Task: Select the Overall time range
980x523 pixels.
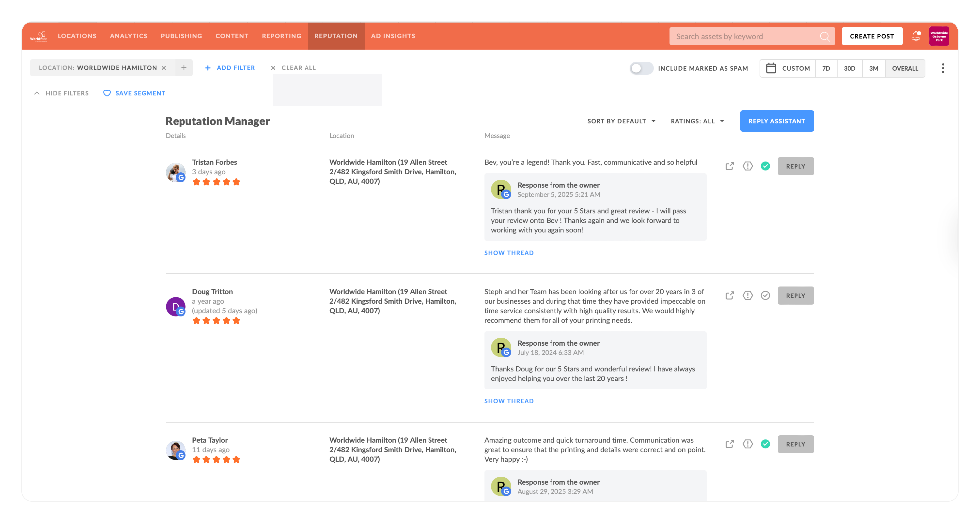Action: [x=905, y=68]
